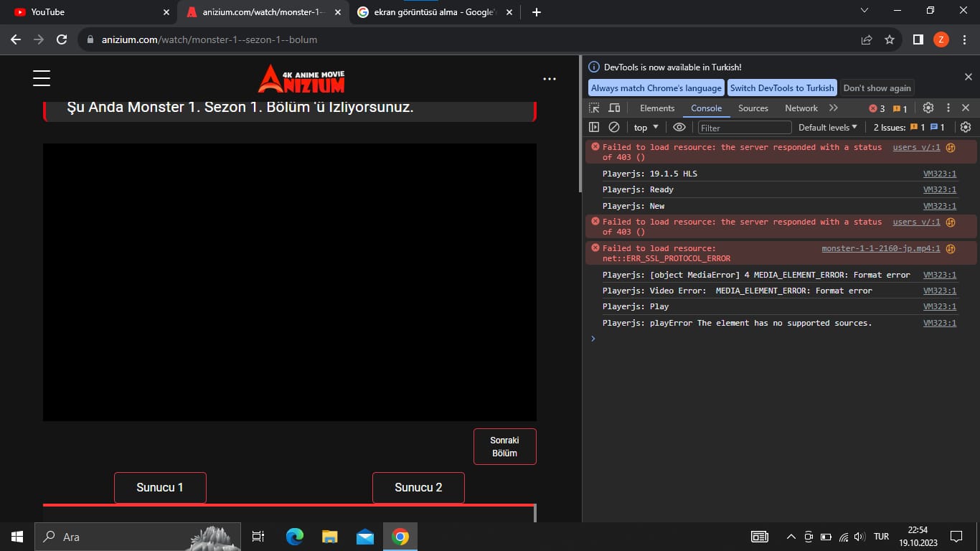The height and width of the screenshot is (551, 980).
Task: Open Chrome's side panel
Action: point(918,39)
